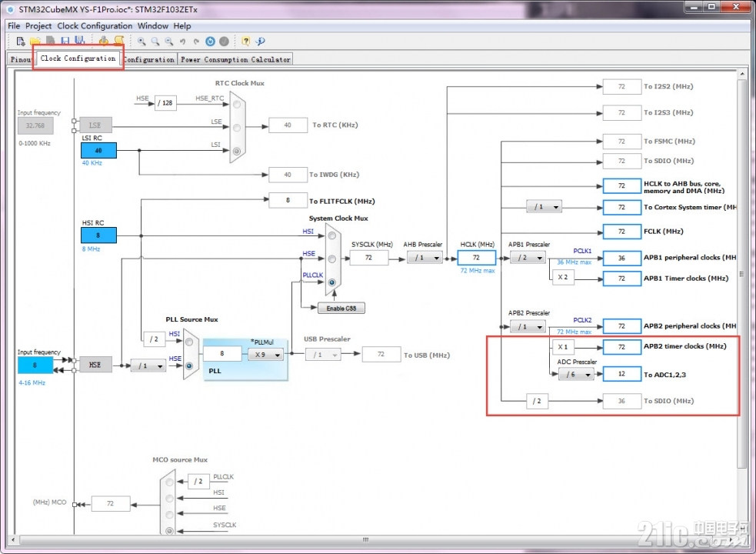756x554 pixels.
Task: Click the HSI RC 8 value box
Action: coord(98,235)
